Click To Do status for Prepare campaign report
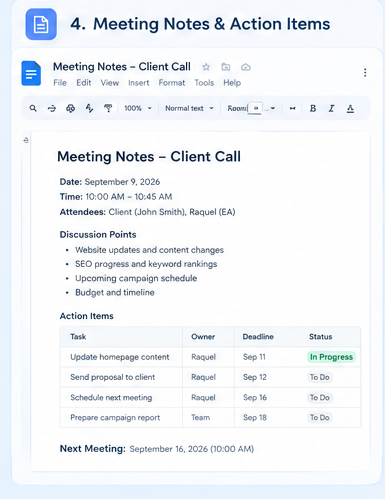The width and height of the screenshot is (385, 499). (320, 418)
